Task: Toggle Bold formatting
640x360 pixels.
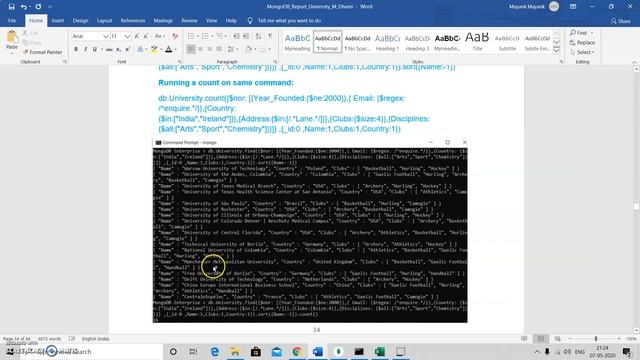Action: click(76, 49)
